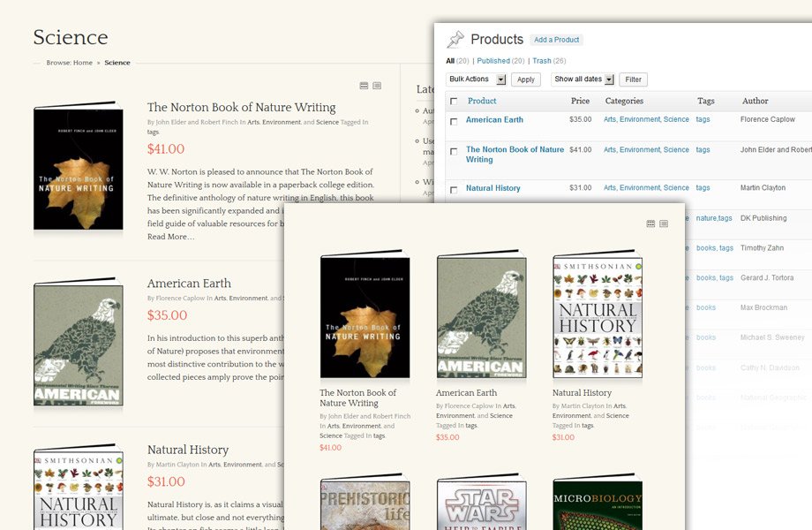Open American Earth in the Products table
Image resolution: width=812 pixels, height=530 pixels.
click(494, 119)
